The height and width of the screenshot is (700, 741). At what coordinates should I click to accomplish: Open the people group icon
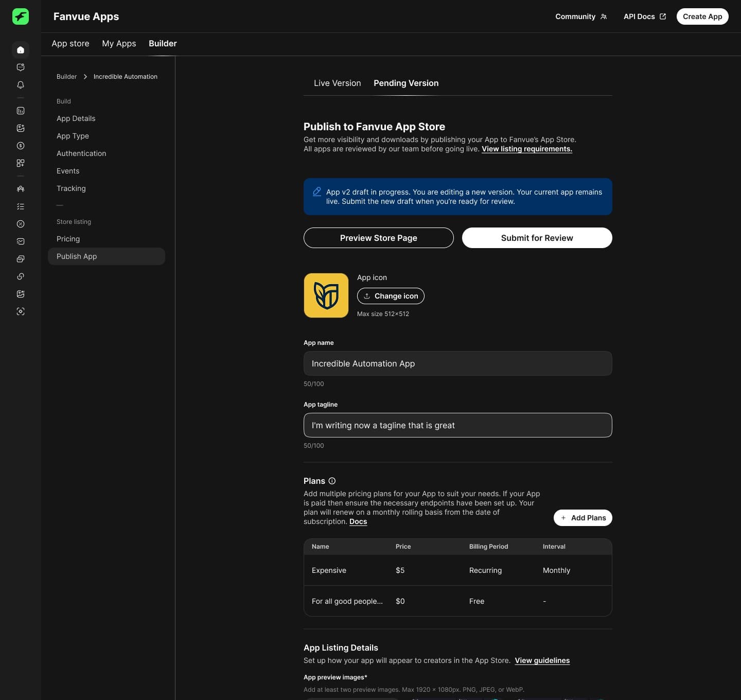pos(21,189)
